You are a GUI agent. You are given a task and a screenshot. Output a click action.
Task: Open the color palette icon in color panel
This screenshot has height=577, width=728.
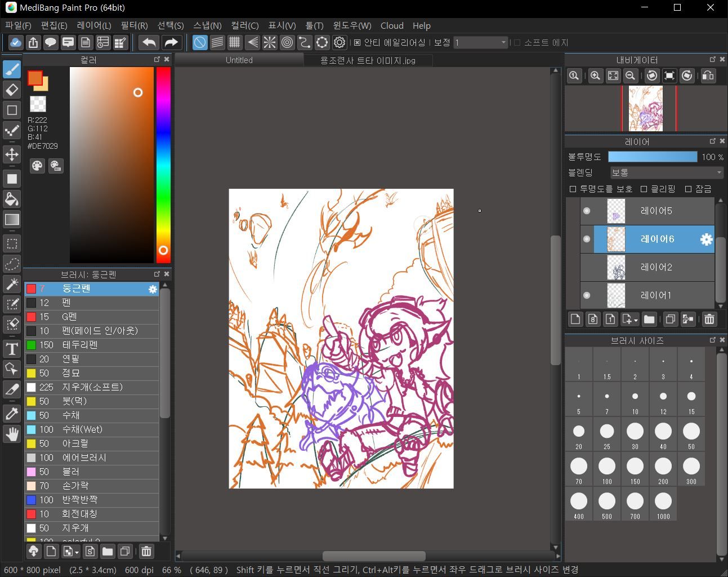pos(37,166)
